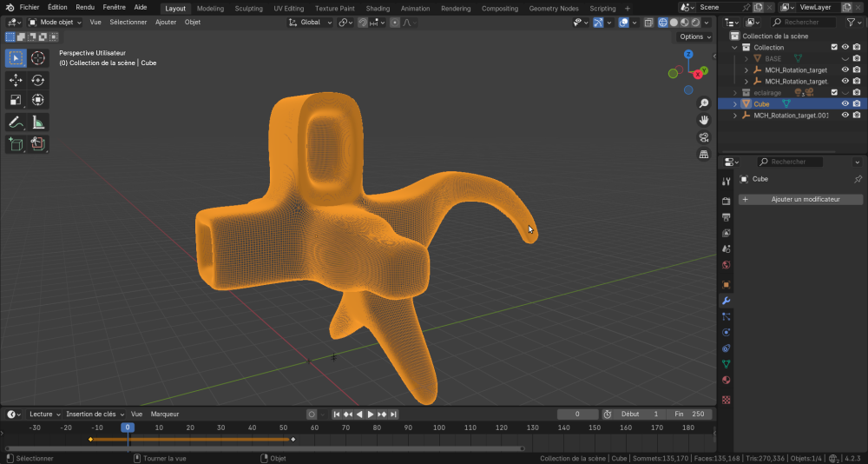Image resolution: width=868 pixels, height=464 pixels.
Task: Click the keyframe diamond near frame 53
Action: coord(293,440)
